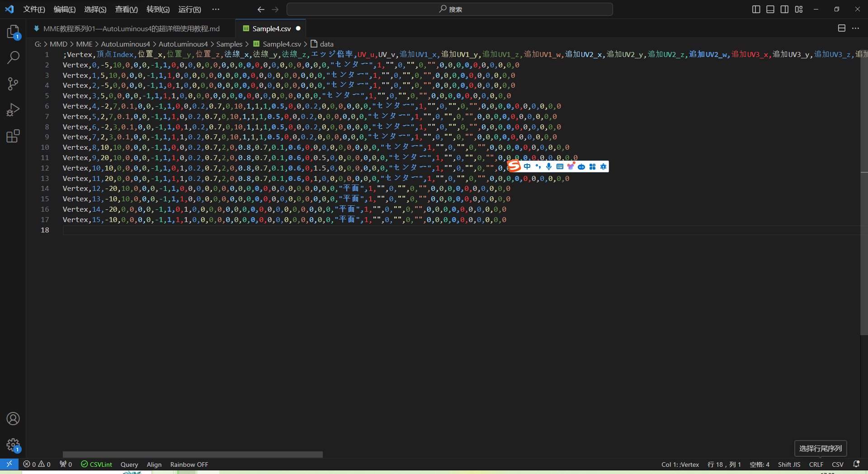Toggle the bottom panel layout icon
The height and width of the screenshot is (474, 868).
(770, 9)
